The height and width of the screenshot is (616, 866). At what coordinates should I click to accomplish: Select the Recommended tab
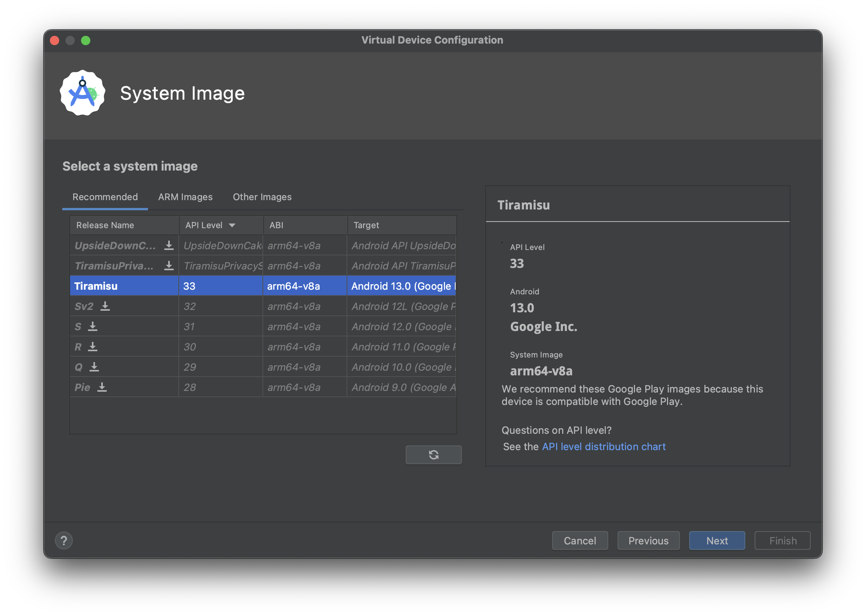click(x=105, y=197)
